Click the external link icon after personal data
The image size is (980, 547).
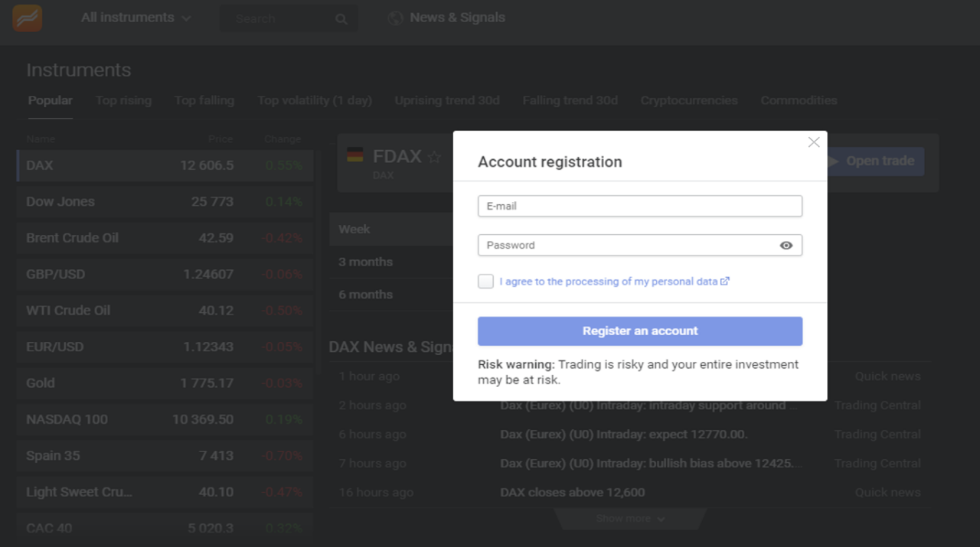pos(725,282)
